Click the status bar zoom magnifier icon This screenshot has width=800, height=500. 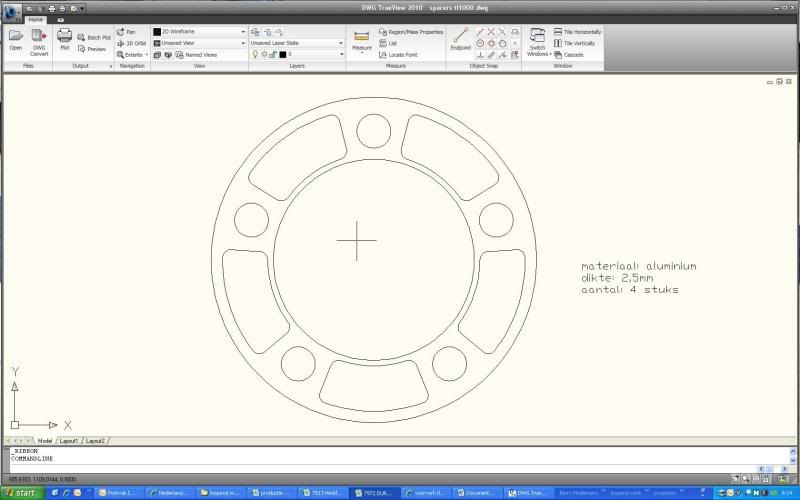[745, 479]
